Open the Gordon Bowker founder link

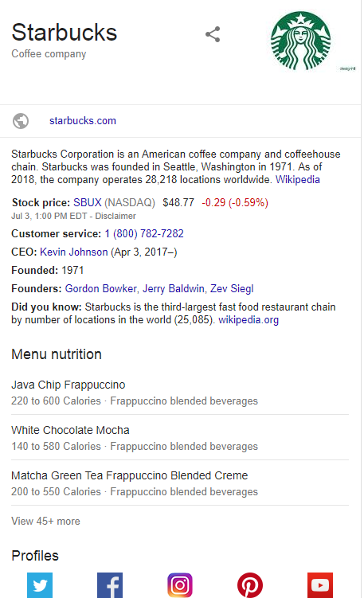point(100,289)
